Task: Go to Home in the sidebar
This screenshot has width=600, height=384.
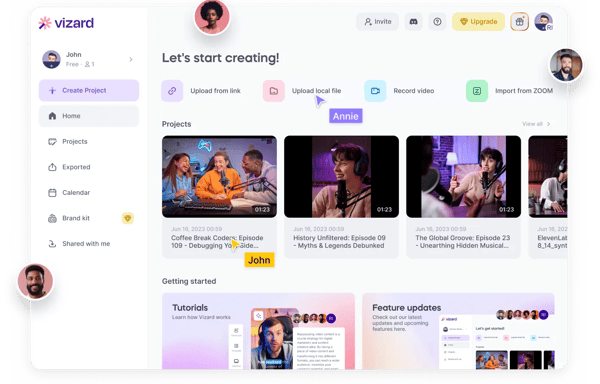Action: tap(89, 116)
